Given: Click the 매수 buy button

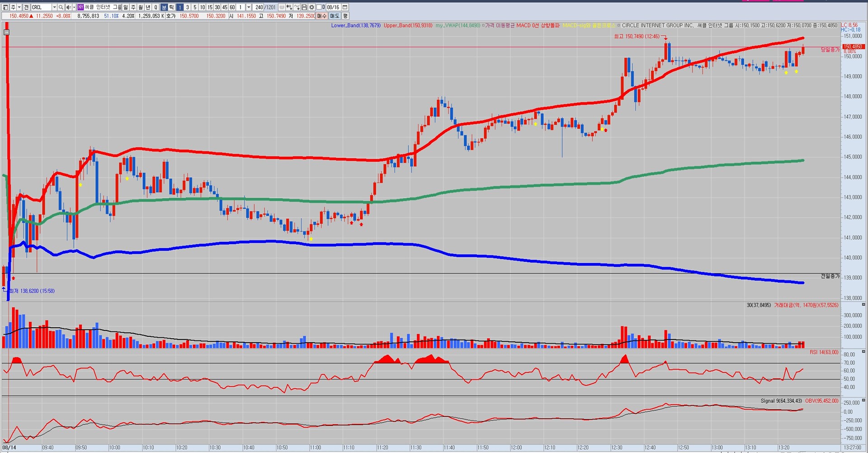Looking at the screenshot, I should coord(321,16).
